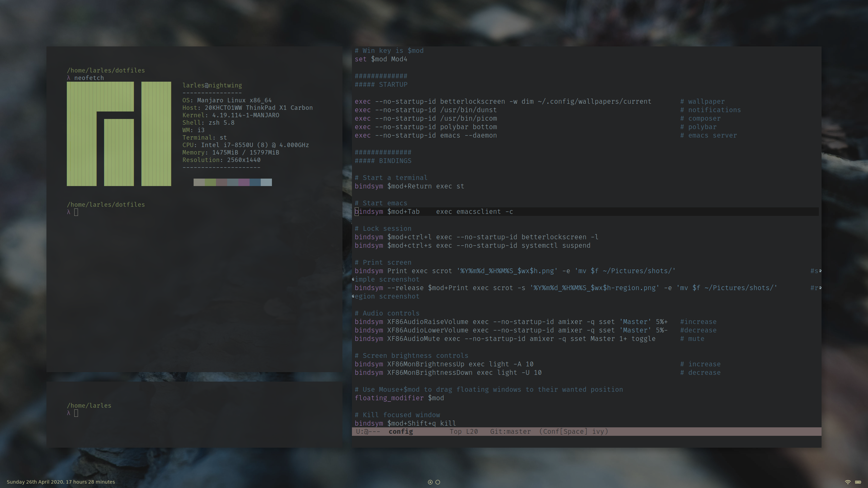Click the battery icon in the status bar
The width and height of the screenshot is (868, 488).
tap(858, 482)
